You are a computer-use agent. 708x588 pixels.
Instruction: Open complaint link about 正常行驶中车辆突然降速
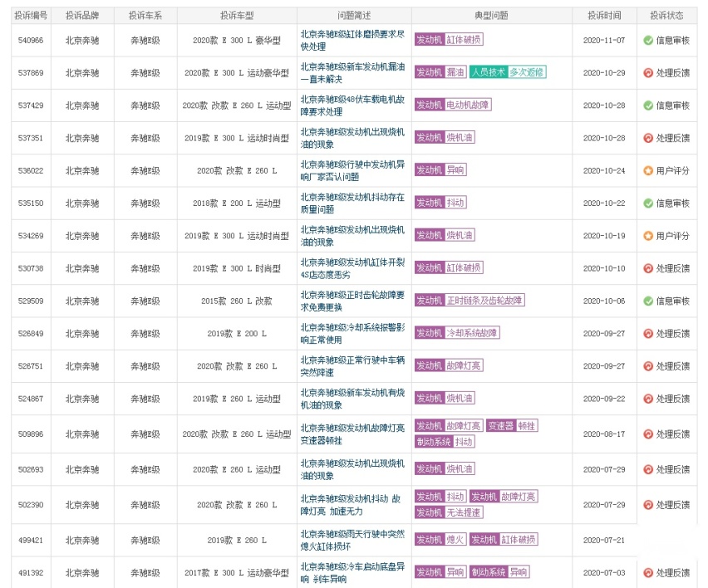click(352, 366)
